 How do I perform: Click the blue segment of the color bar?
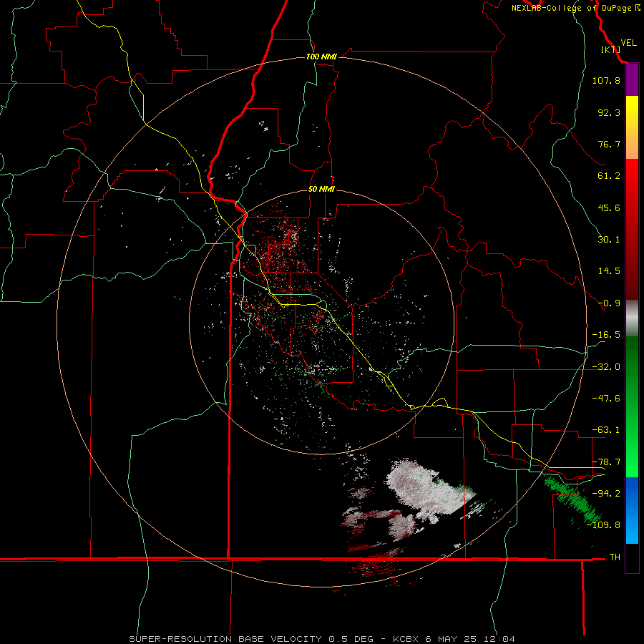pyautogui.click(x=632, y=510)
